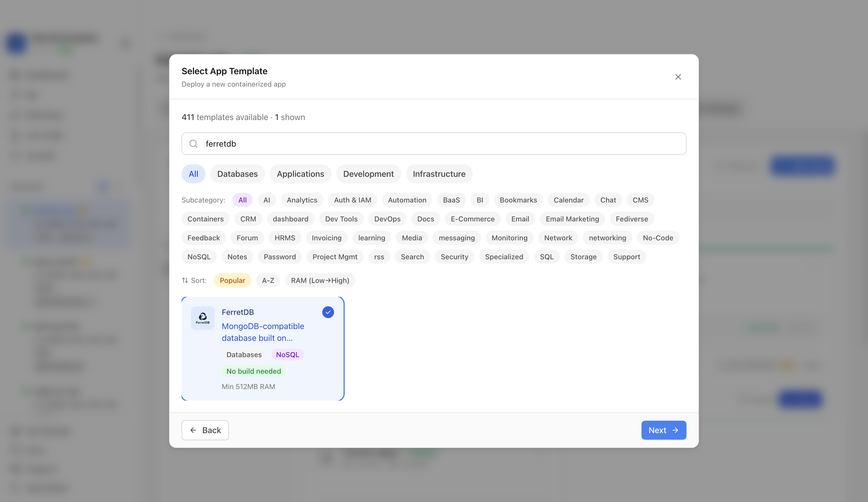The height and width of the screenshot is (502, 868).
Task: Show Security subcategory templates
Action: (x=454, y=257)
